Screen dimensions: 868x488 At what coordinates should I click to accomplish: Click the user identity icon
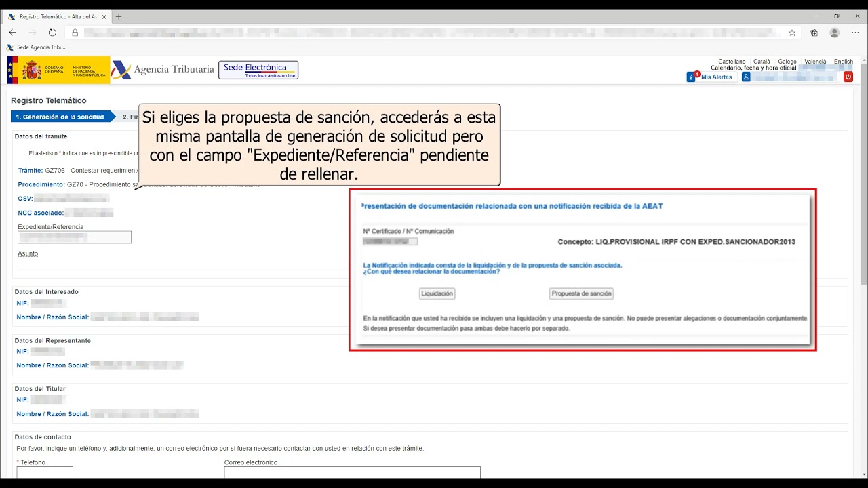(746, 77)
